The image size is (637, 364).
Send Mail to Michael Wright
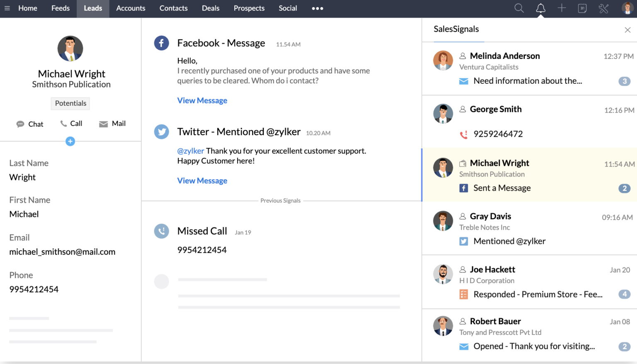coord(112,124)
